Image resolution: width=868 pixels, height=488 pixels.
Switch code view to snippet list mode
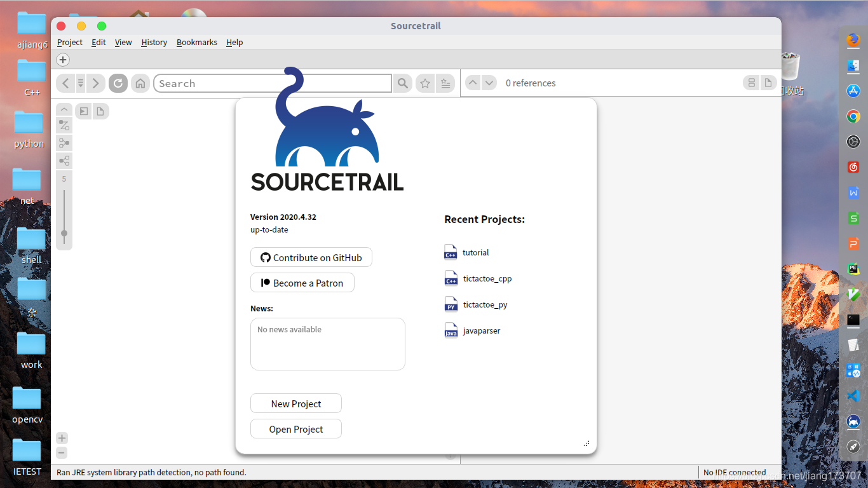coord(752,83)
